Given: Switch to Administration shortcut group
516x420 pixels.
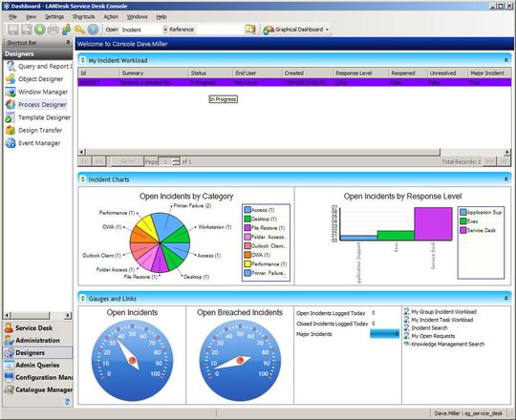Looking at the screenshot, I should 37,340.
